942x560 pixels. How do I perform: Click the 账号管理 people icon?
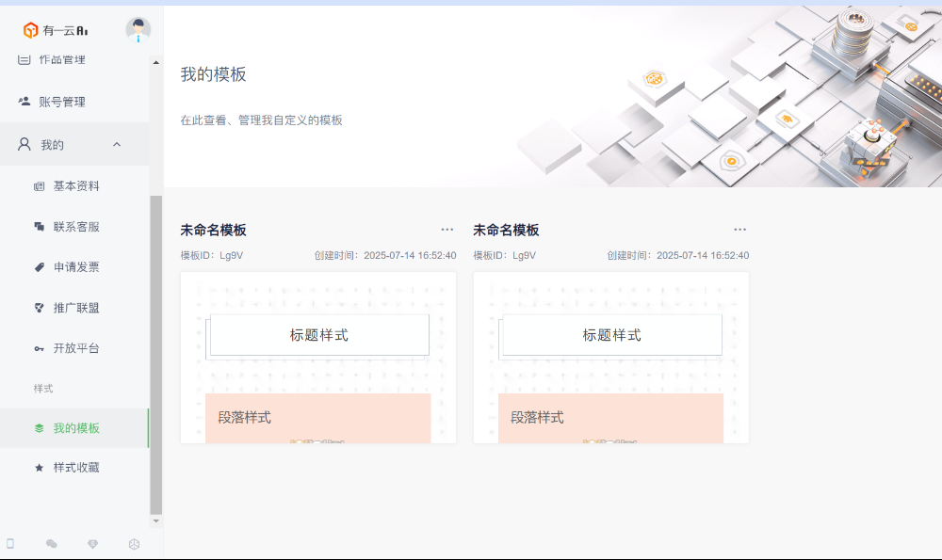pos(24,102)
